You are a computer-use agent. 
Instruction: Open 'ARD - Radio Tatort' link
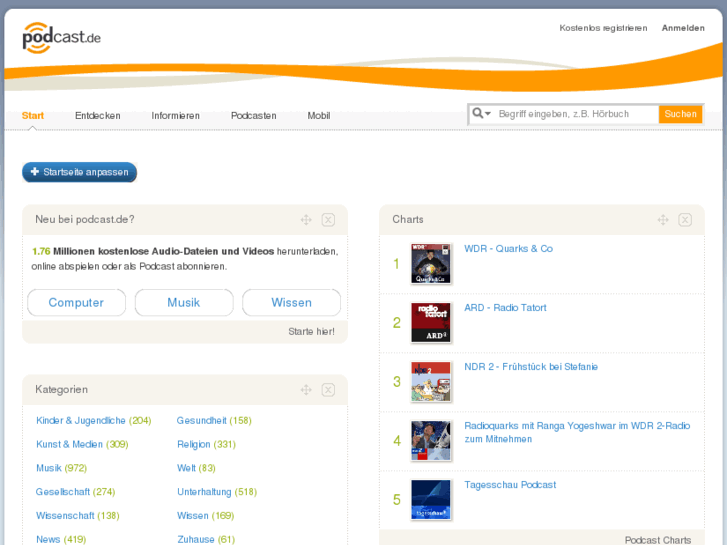click(x=505, y=308)
